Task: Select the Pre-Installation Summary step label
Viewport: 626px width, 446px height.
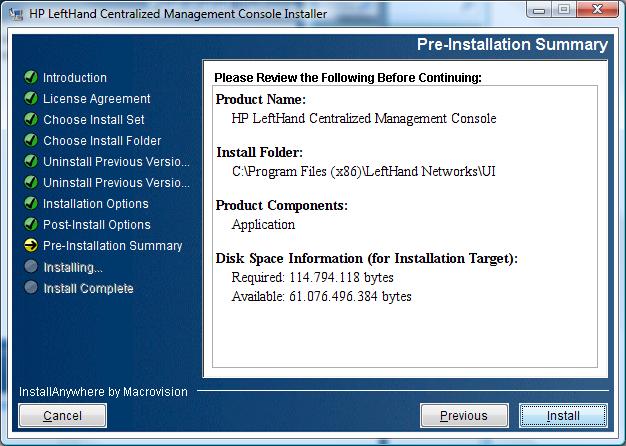Action: 113,246
